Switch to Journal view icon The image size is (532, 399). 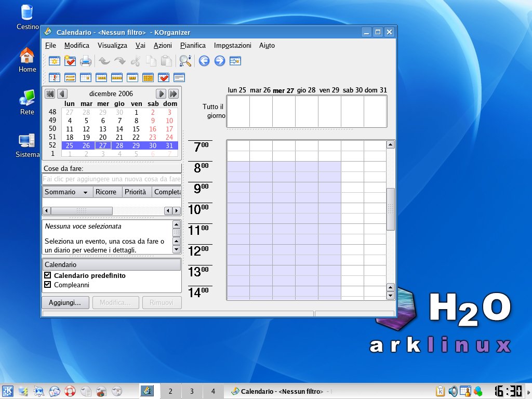[x=179, y=78]
